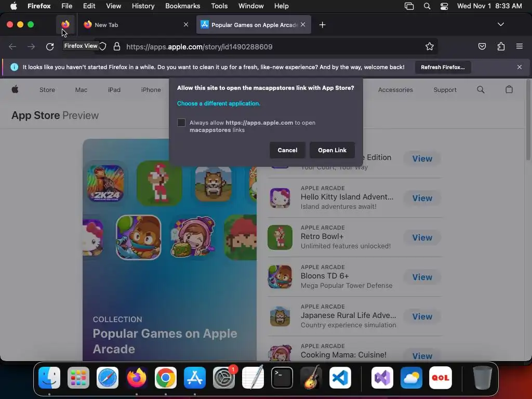Viewport: 532px width, 399px height.
Task: Open Visual Studio Code from the Dock
Action: click(340, 378)
